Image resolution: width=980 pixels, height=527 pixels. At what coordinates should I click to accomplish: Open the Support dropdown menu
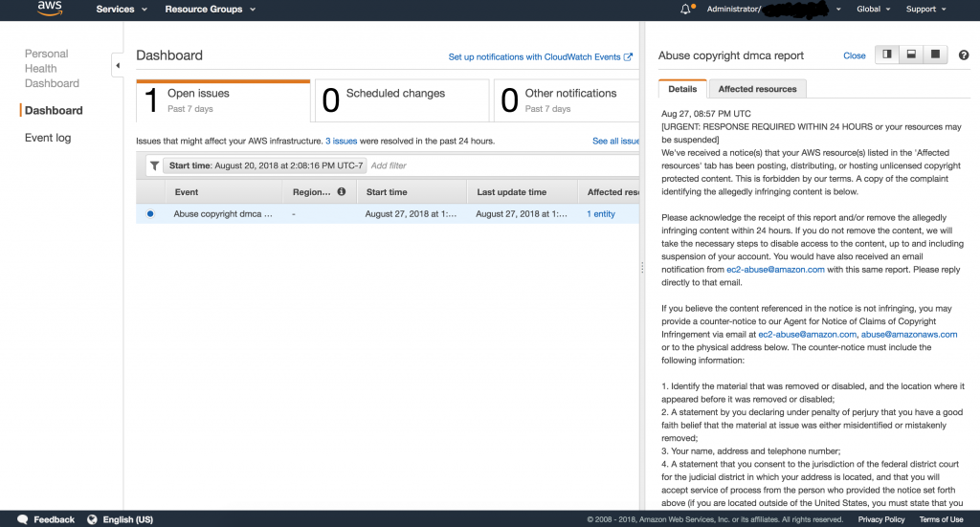click(x=925, y=9)
